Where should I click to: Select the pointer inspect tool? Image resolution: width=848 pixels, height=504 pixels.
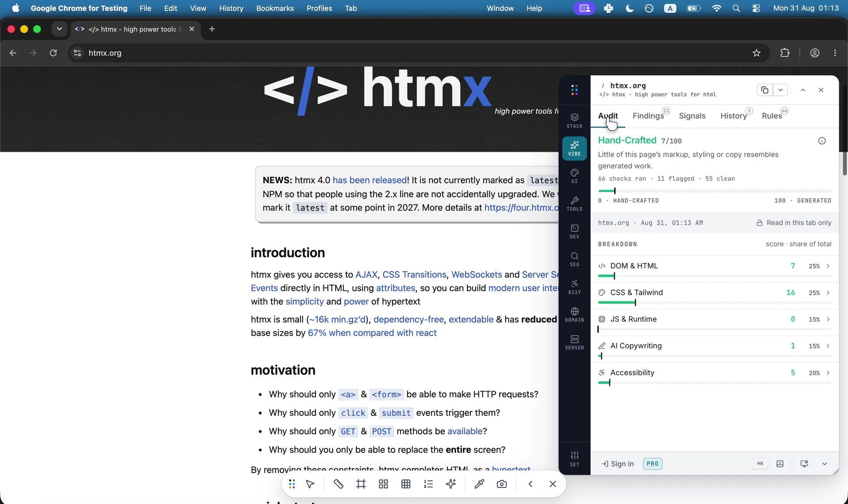pyautogui.click(x=310, y=484)
